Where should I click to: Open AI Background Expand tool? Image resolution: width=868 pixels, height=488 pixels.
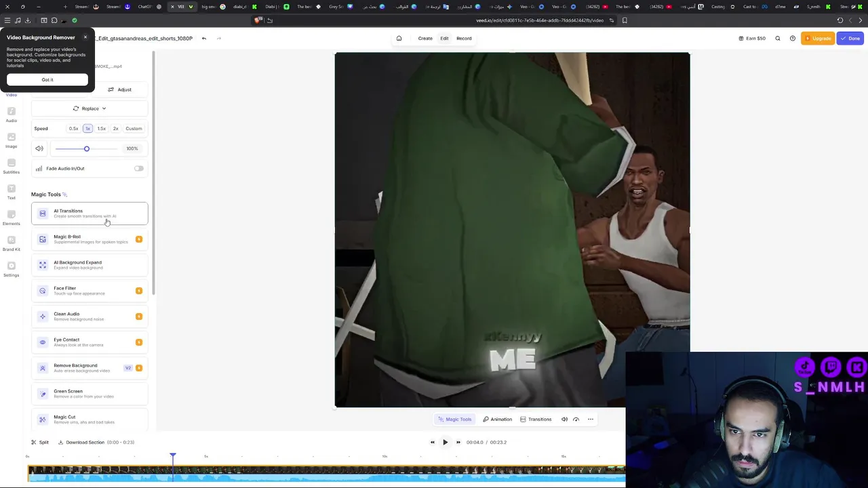pos(90,265)
